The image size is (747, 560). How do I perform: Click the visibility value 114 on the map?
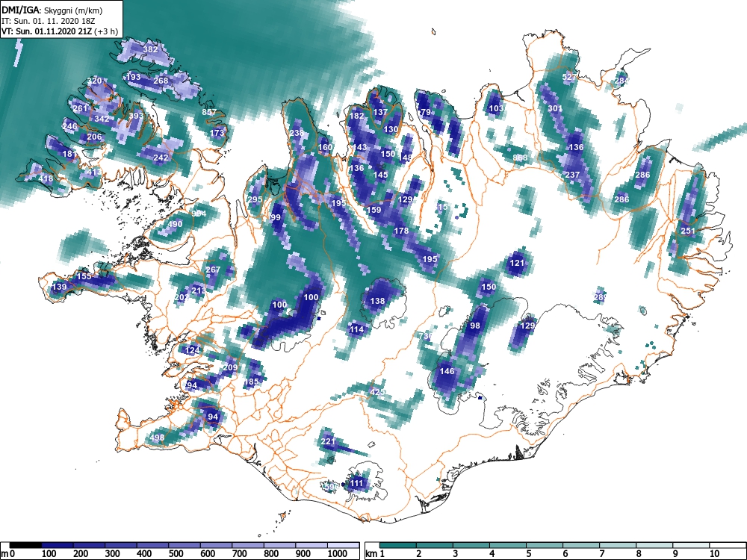coord(356,329)
